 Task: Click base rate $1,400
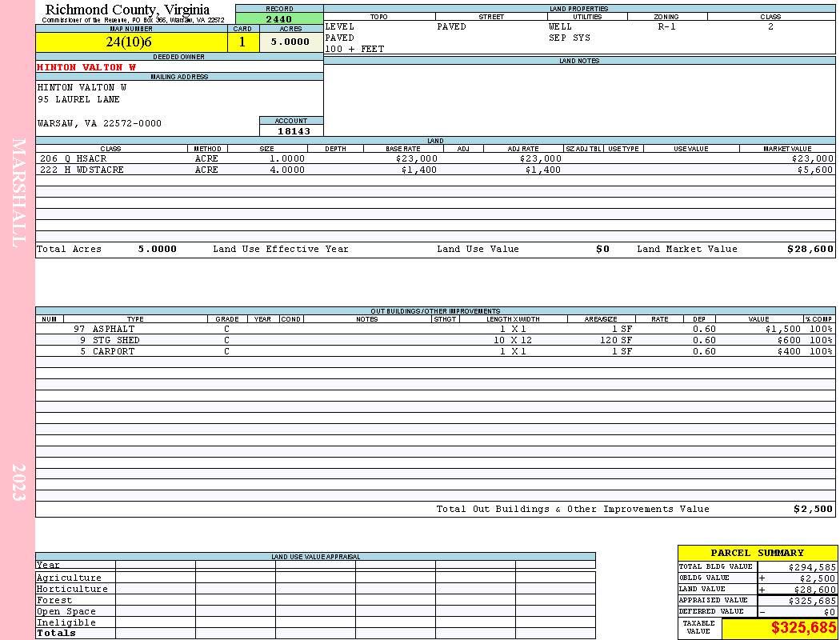419,170
